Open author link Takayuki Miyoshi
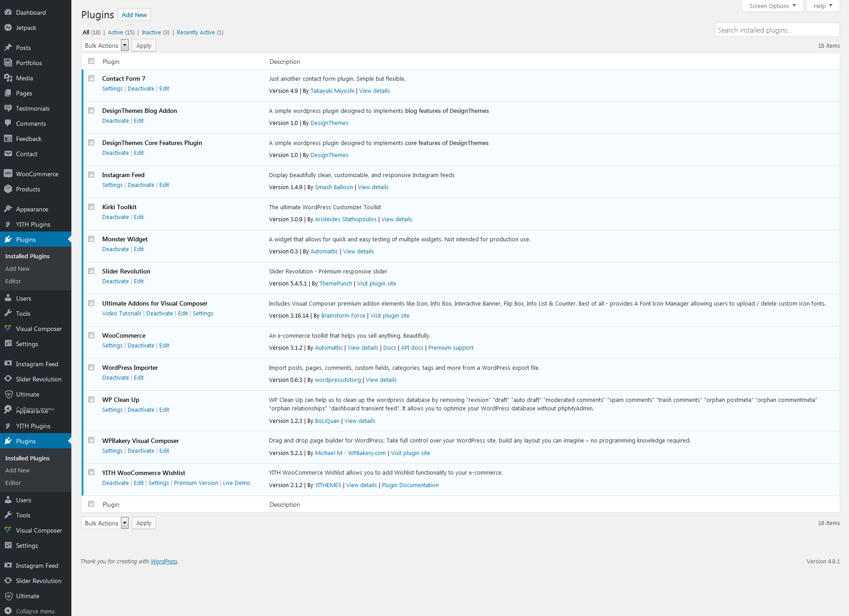The image size is (849, 616). (x=332, y=91)
